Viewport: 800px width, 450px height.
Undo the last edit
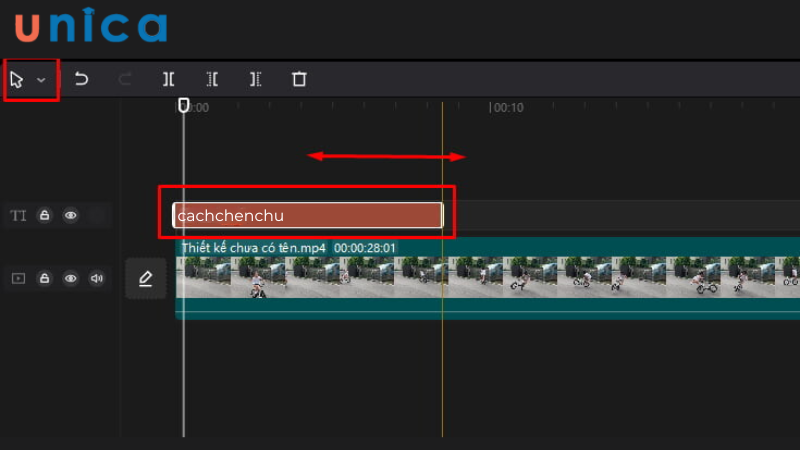pyautogui.click(x=81, y=79)
